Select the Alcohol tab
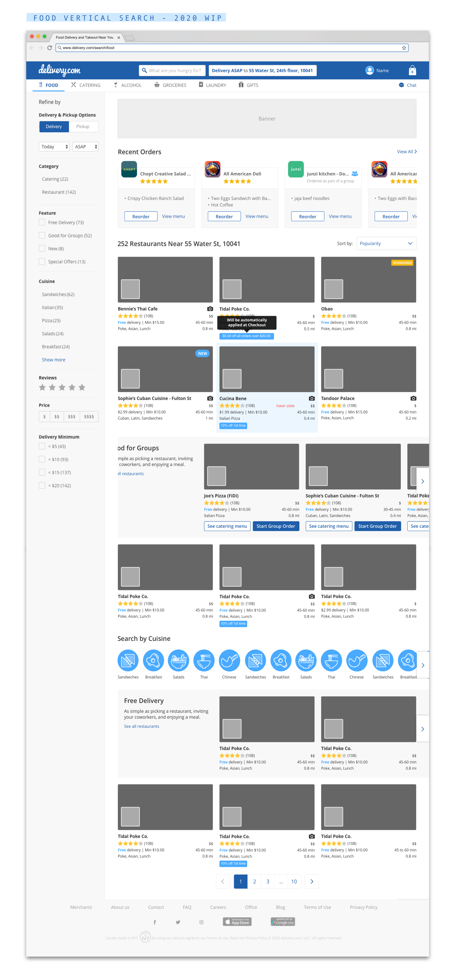The image size is (455, 980). click(127, 85)
